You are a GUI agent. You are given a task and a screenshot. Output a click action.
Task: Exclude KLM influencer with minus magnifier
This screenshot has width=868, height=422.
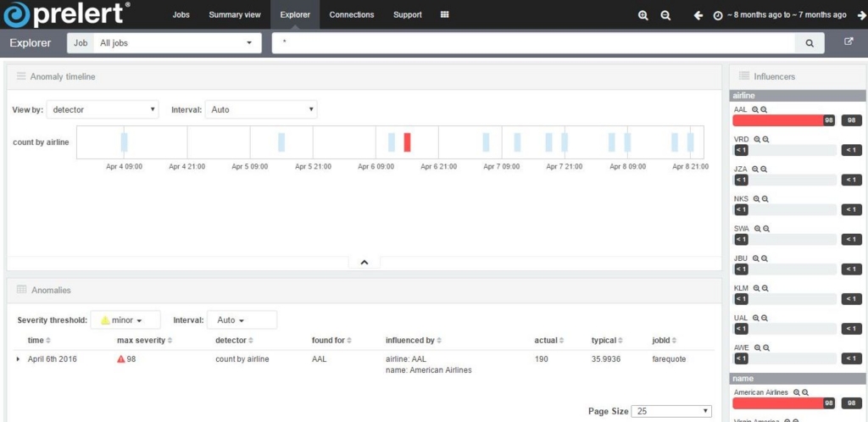765,288
